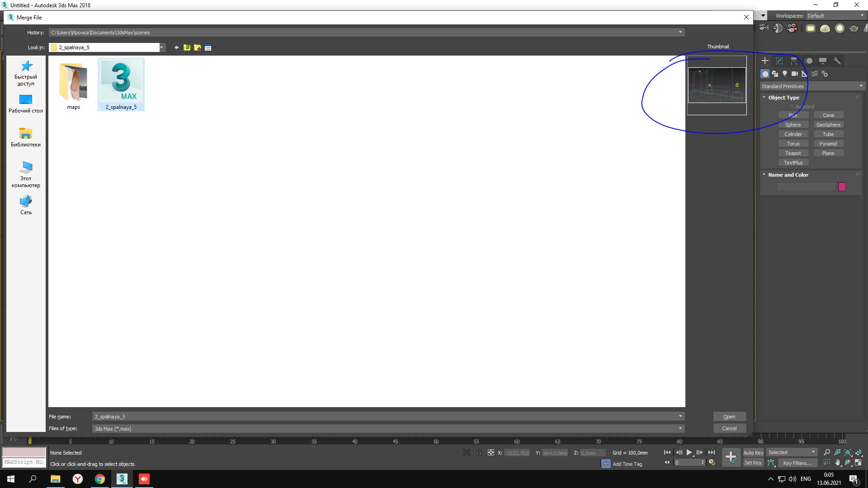Open the File name dropdown

click(680, 416)
